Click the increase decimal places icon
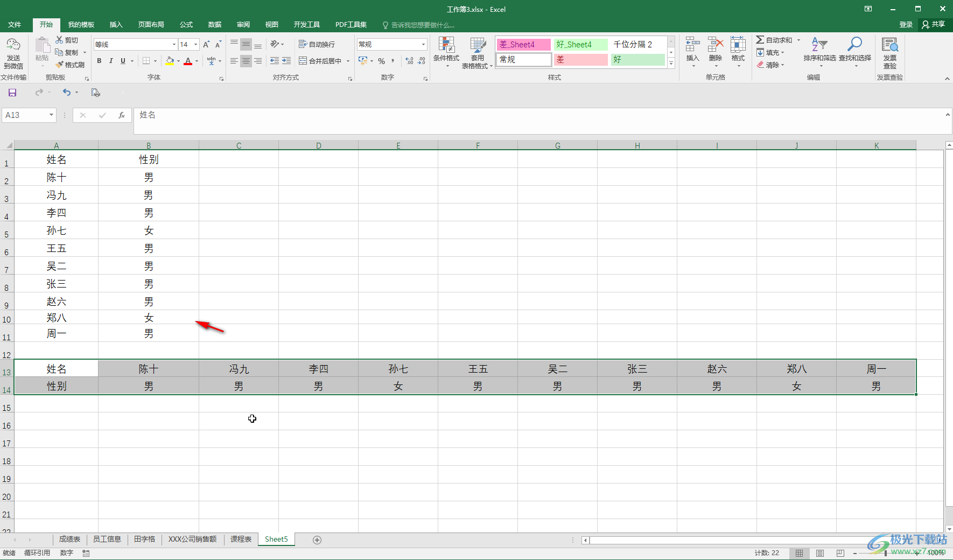Screen dimensions: 953x560 [x=410, y=61]
